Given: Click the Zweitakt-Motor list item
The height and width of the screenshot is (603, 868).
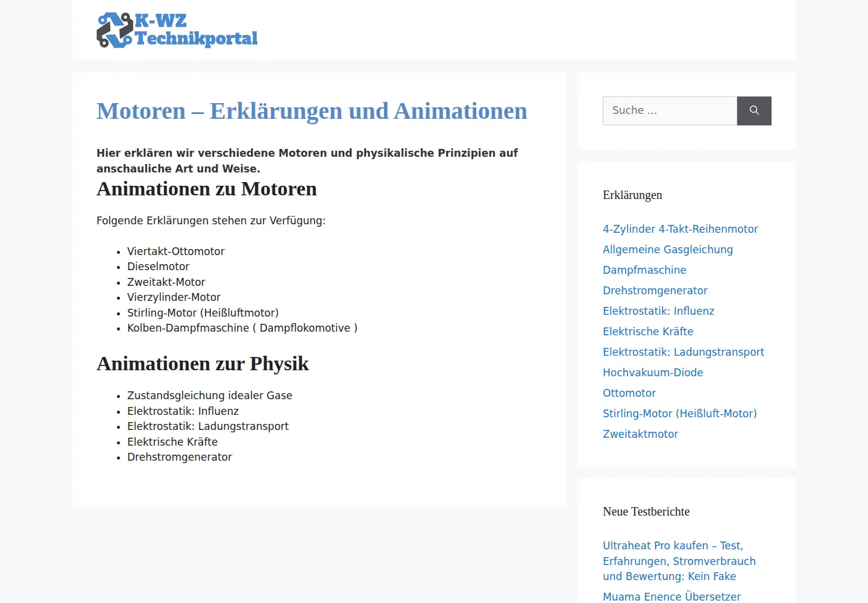Looking at the screenshot, I should tap(166, 282).
